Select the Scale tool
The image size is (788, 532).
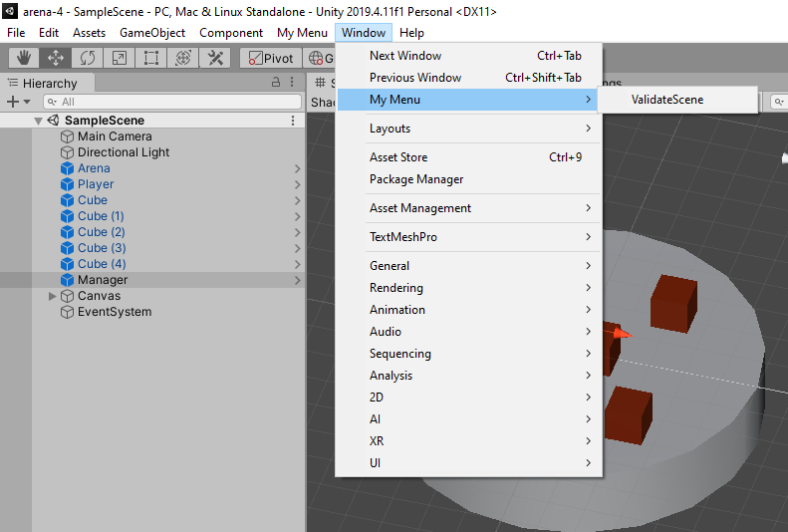tap(120, 58)
